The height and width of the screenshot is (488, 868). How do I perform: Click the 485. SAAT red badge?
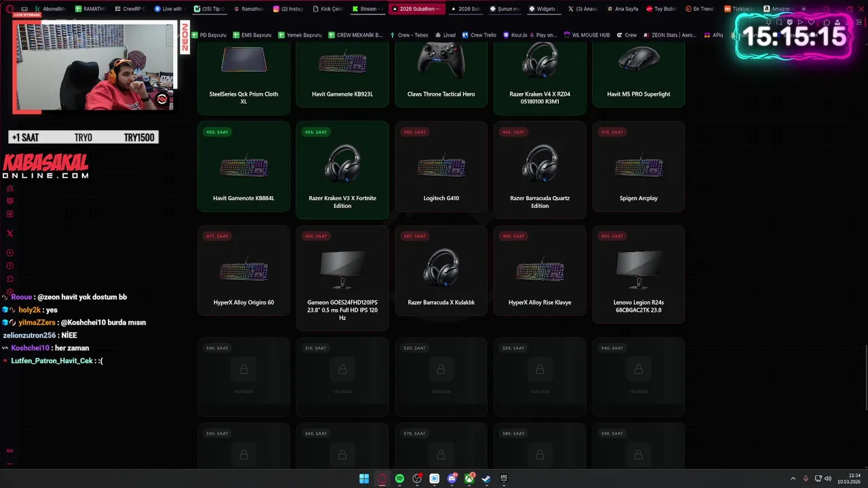pos(414,236)
